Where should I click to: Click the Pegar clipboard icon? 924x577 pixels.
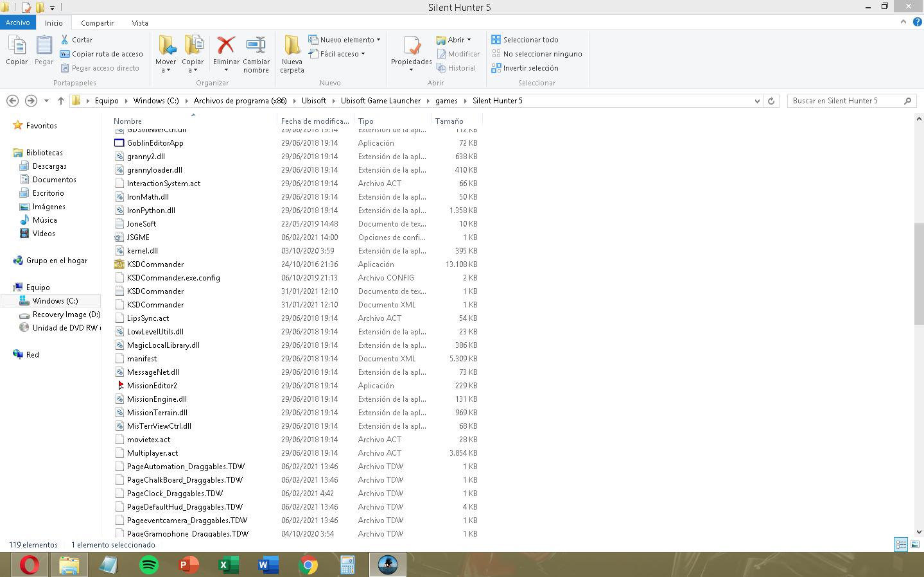44,50
